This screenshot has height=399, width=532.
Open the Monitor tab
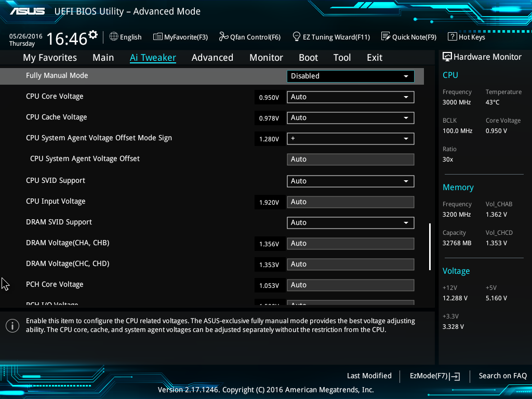[267, 58]
